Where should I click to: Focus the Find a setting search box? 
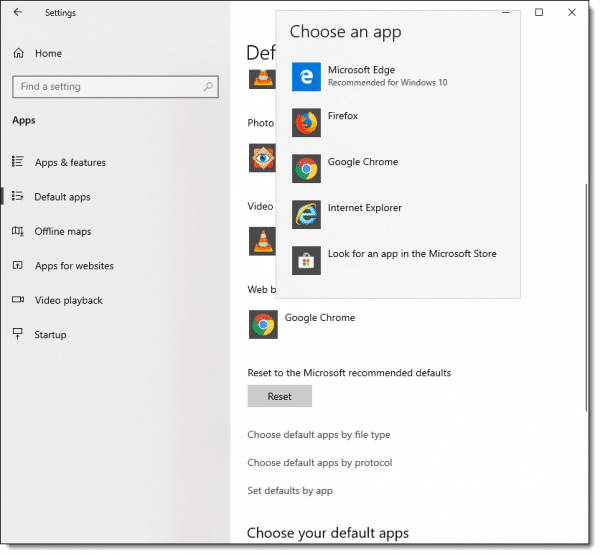[115, 87]
